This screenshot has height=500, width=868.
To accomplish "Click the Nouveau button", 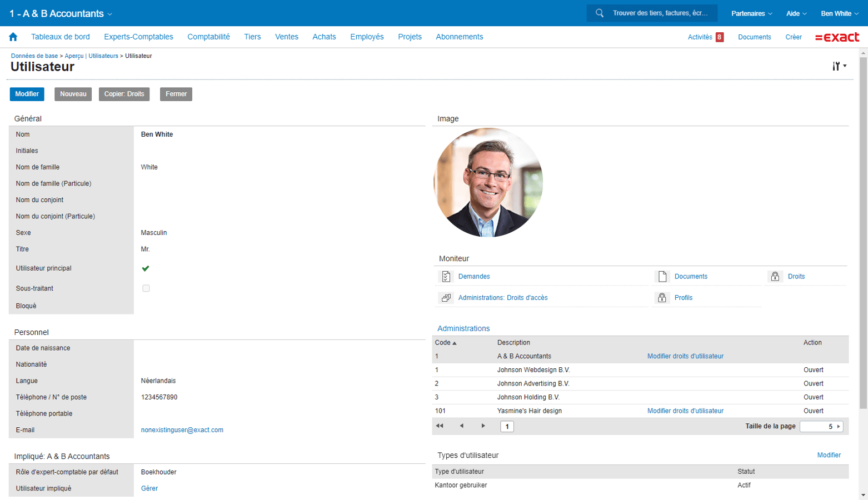I will tap(73, 94).
